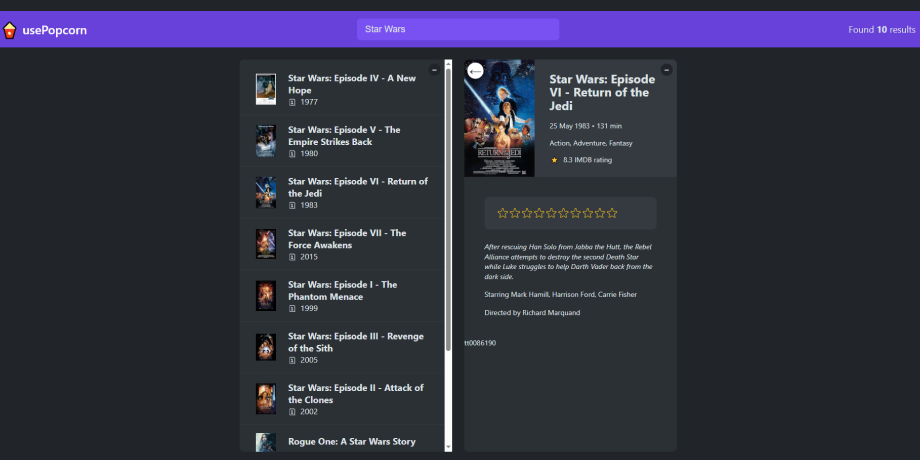Click the Rogue One poster thumbnail

pyautogui.click(x=266, y=442)
